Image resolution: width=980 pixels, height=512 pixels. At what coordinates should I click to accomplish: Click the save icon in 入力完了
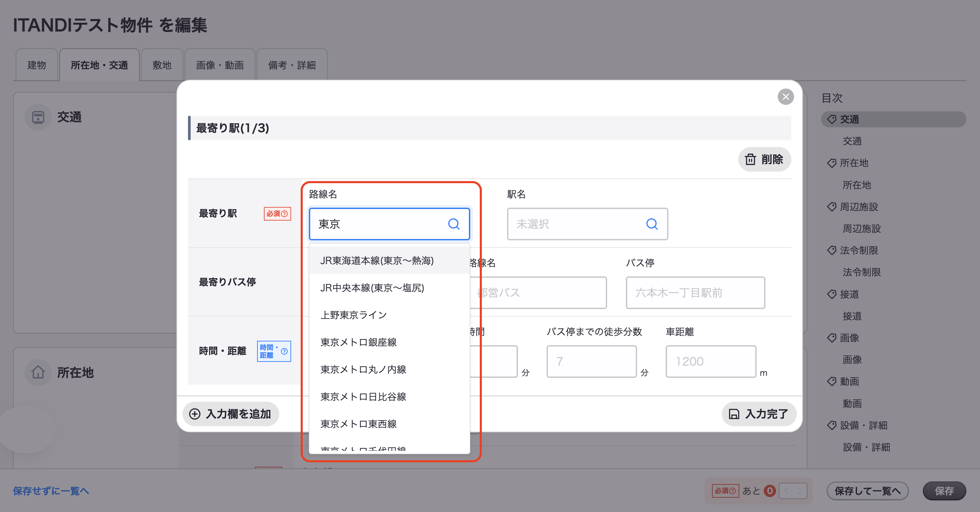734,414
